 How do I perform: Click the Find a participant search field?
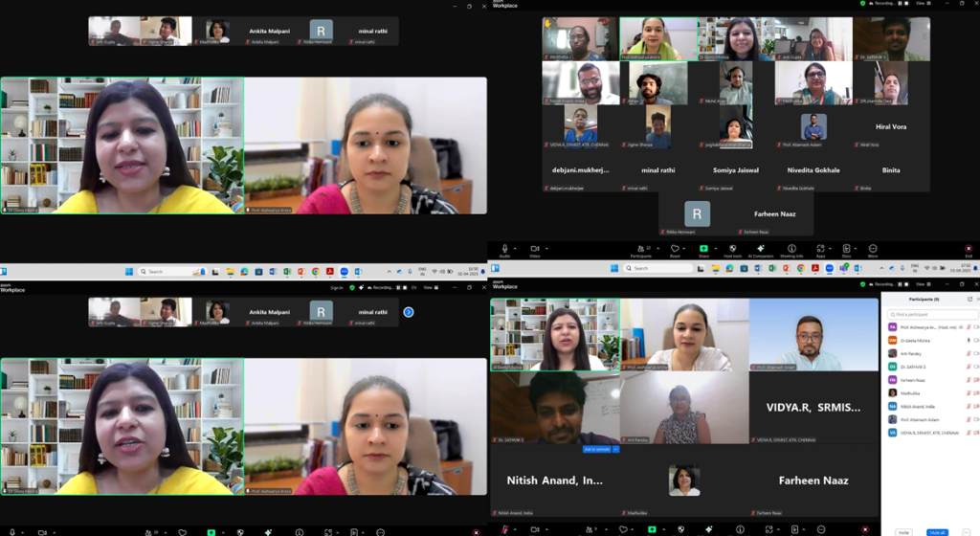click(930, 314)
